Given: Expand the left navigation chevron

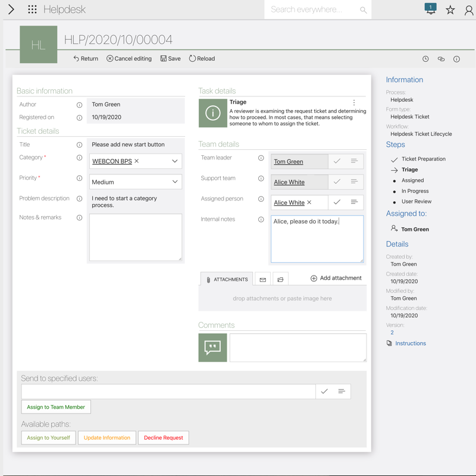Looking at the screenshot, I should pyautogui.click(x=11, y=10).
